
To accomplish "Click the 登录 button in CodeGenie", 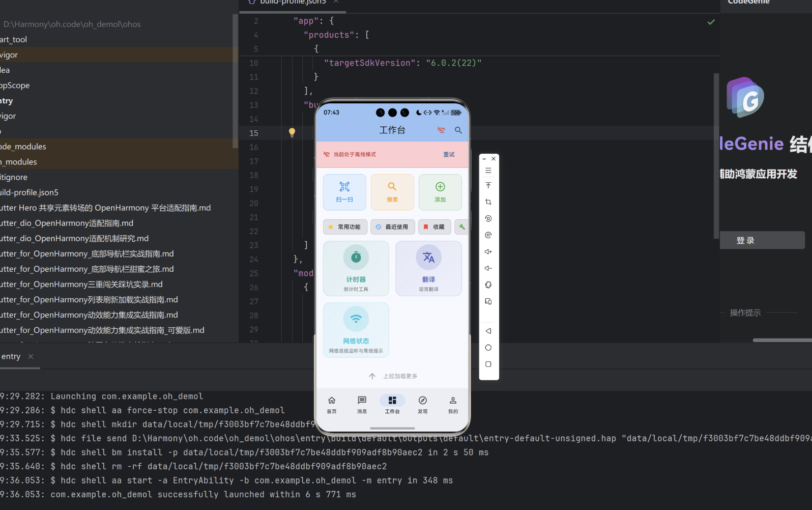I will click(x=763, y=240).
